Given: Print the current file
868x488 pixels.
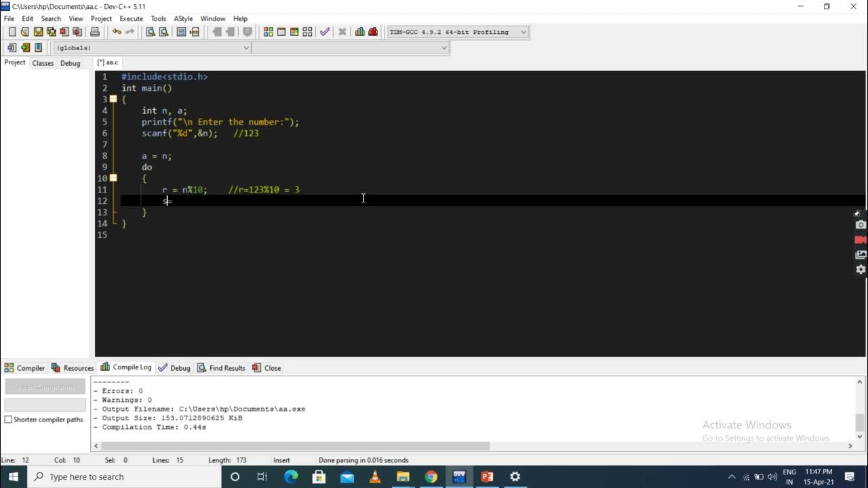Looking at the screenshot, I should click(x=95, y=32).
